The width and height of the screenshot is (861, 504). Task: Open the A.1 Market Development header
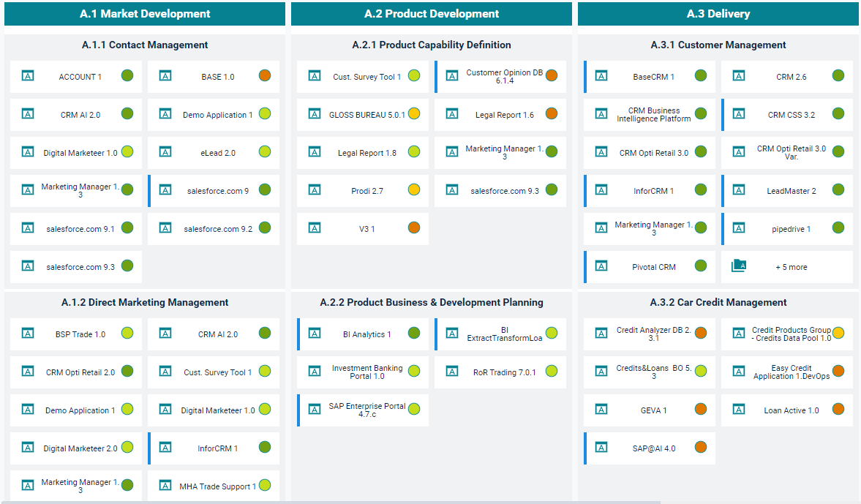tap(145, 14)
